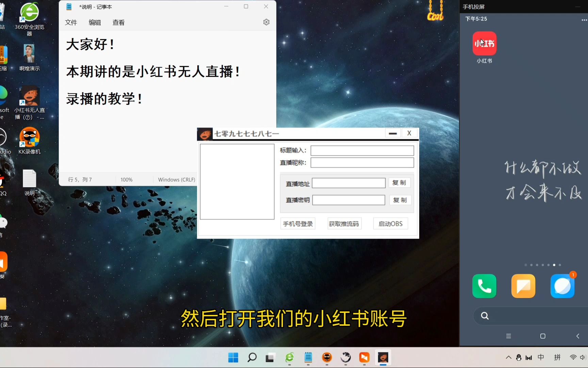
Task: Open the 小红书 app on phone screen
Action: click(x=484, y=44)
